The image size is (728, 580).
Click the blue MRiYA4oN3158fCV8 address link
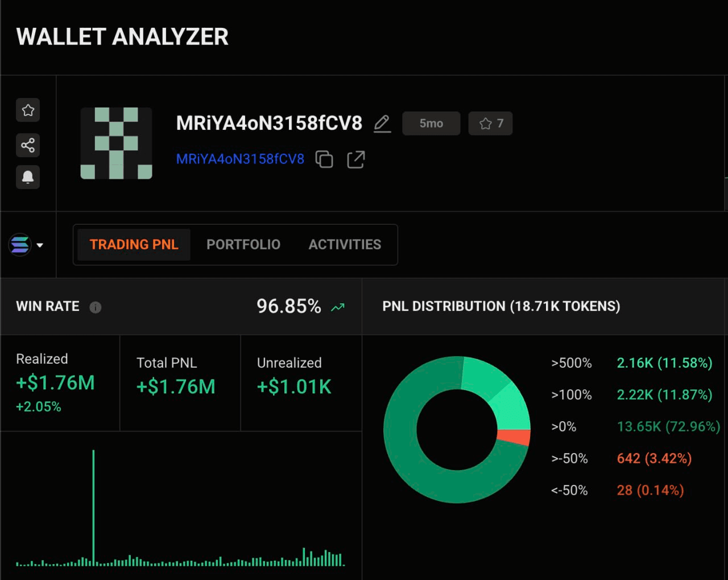pos(240,159)
